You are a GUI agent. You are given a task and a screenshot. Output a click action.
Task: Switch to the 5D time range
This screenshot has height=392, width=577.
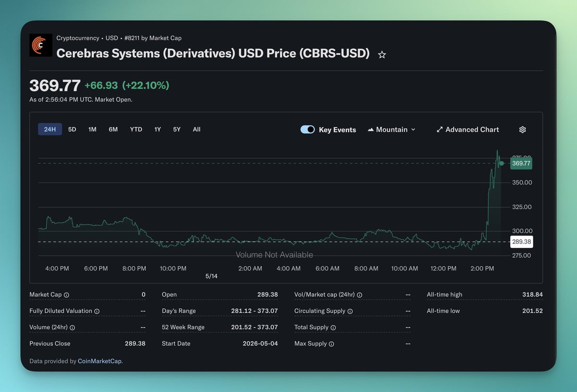pos(72,129)
